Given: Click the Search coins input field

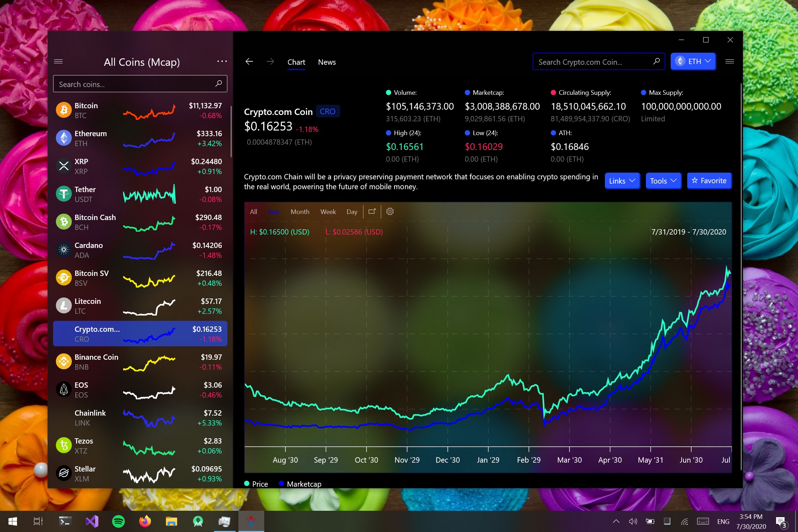Looking at the screenshot, I should [134, 84].
